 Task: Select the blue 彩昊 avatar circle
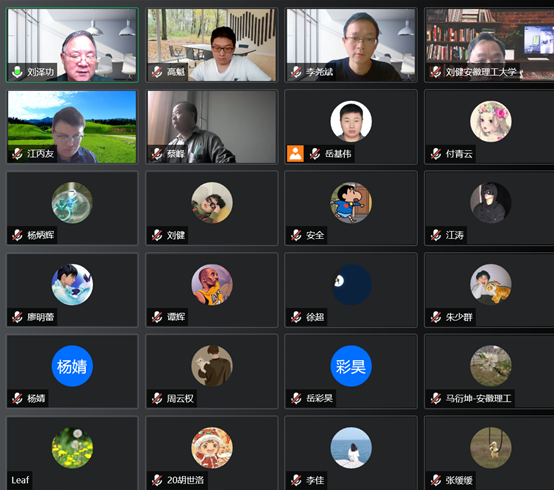coord(351,366)
